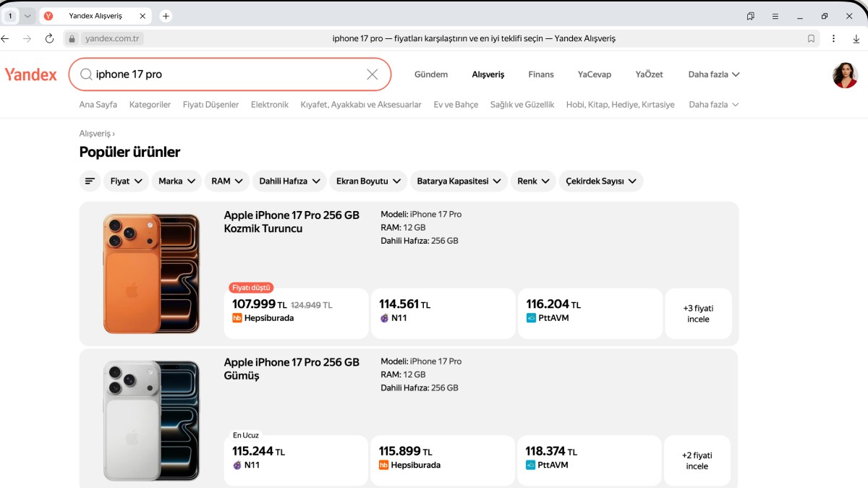Expand the Fiyat filter dropdown
This screenshot has width=868, height=488.
coord(126,181)
